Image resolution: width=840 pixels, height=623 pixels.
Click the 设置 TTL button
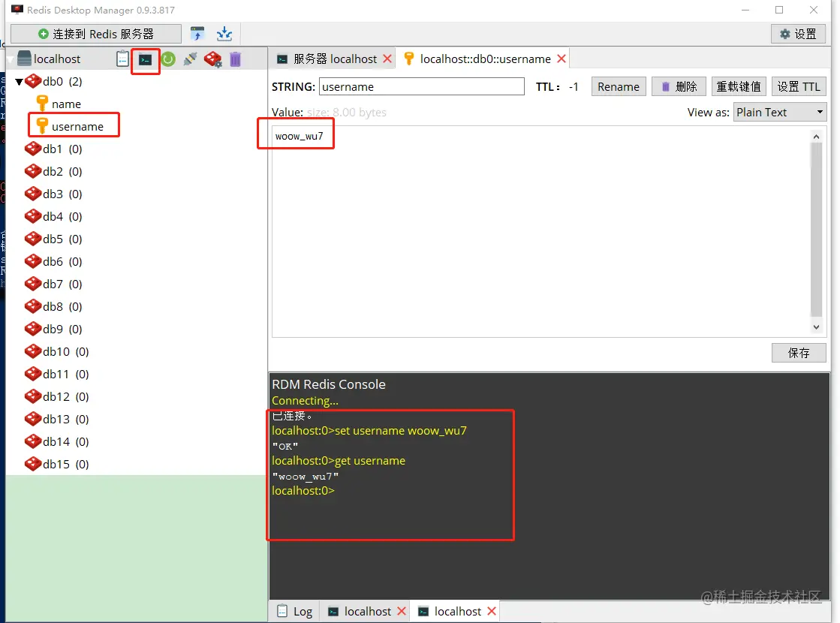coord(799,87)
